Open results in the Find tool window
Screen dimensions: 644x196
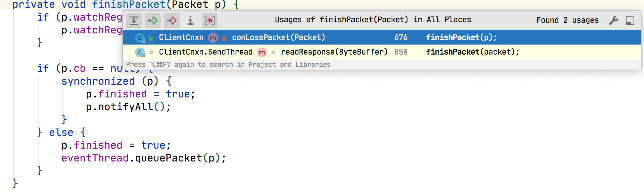(x=630, y=20)
